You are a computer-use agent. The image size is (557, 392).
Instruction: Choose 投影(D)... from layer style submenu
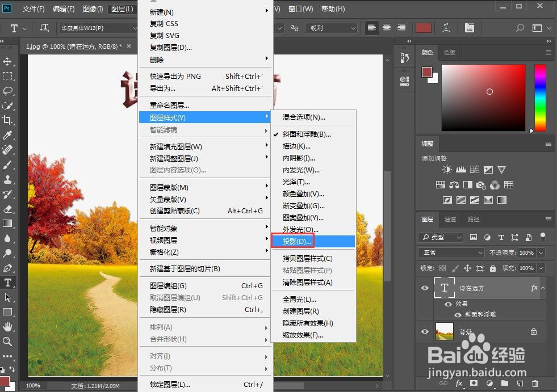pyautogui.click(x=313, y=242)
